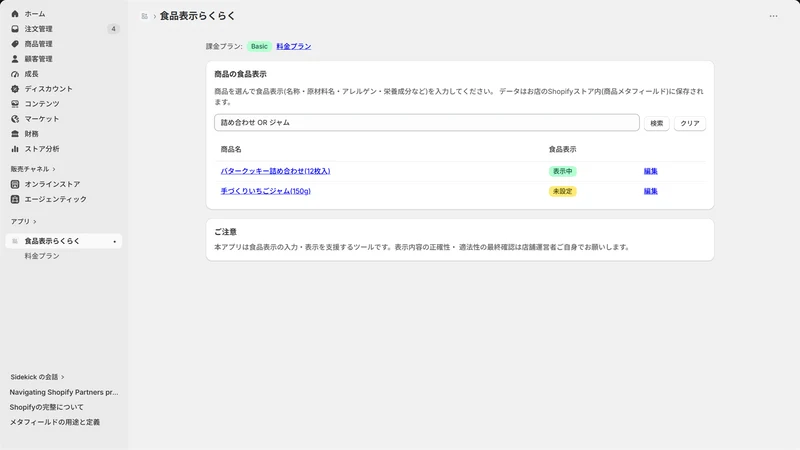The height and width of the screenshot is (450, 800).
Task: Open the 料金プラン link beside Basic badge
Action: (294, 46)
